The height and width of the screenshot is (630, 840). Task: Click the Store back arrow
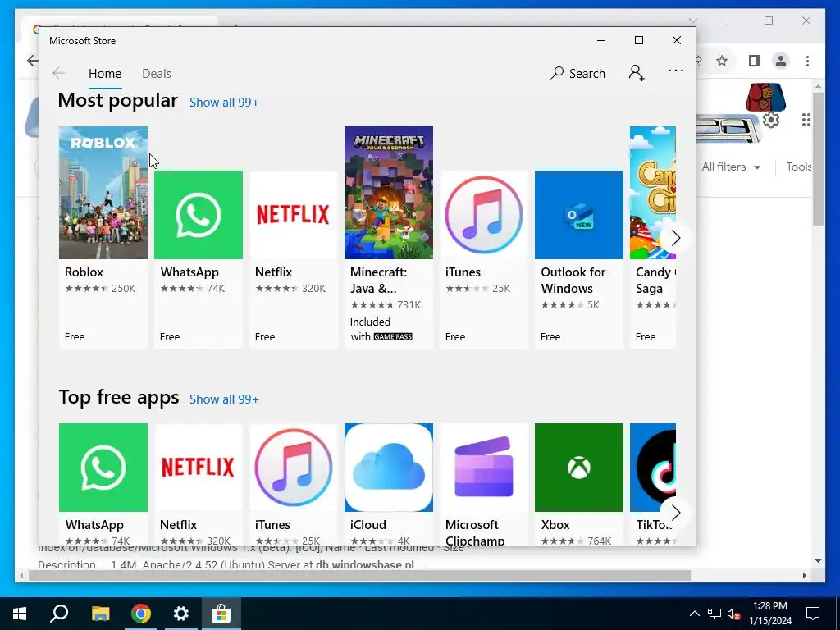pos(59,73)
